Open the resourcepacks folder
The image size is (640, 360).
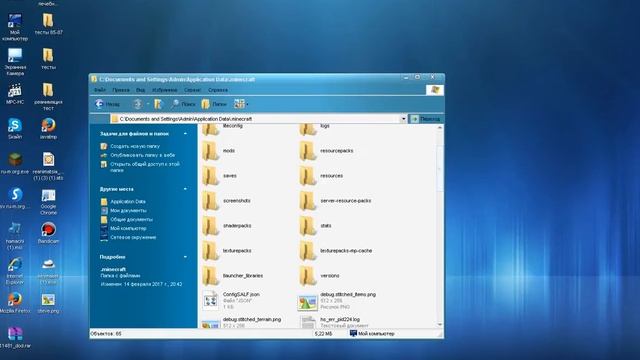(x=327, y=151)
